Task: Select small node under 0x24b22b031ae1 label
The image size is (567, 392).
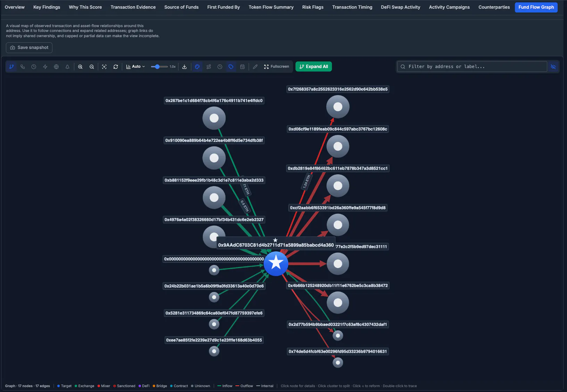Action: (214, 297)
